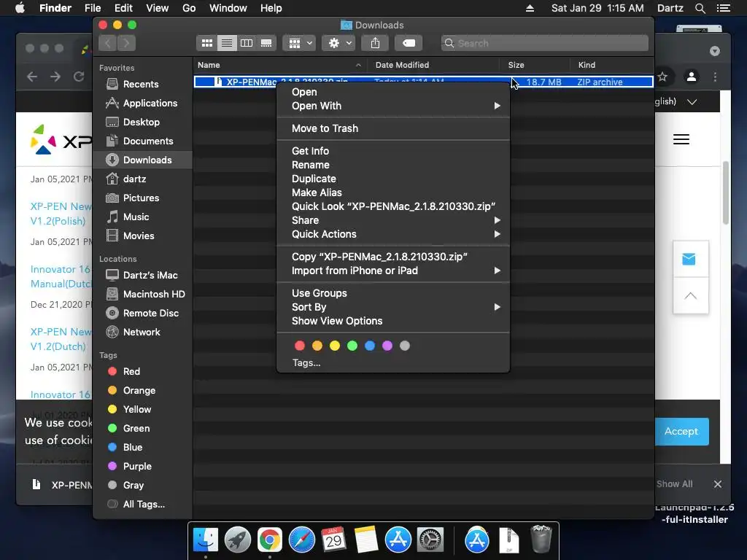Copy the XP-PENMac zip file entry

(393, 257)
